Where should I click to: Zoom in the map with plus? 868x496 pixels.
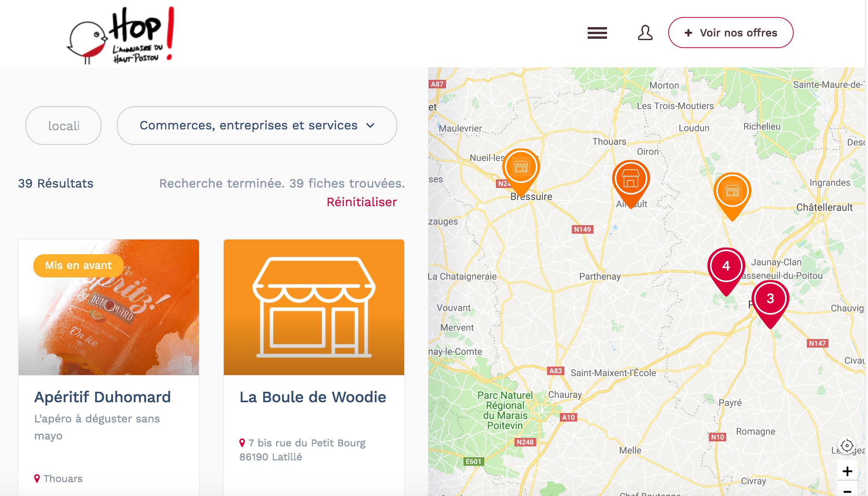pos(847,471)
